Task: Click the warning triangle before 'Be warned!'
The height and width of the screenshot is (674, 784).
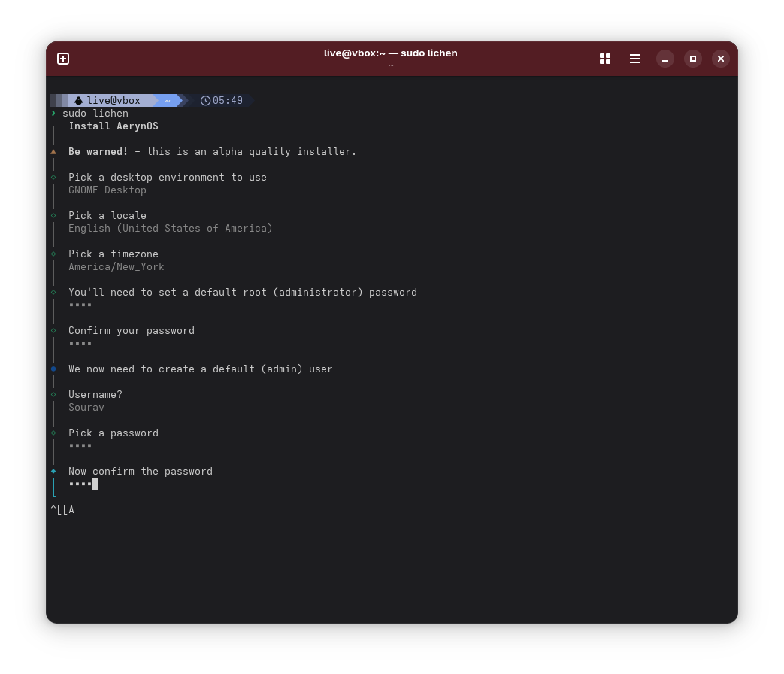Action: tap(53, 151)
